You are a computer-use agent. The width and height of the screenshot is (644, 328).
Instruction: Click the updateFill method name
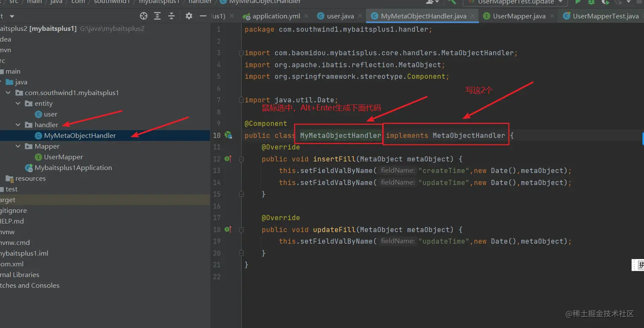pos(334,230)
